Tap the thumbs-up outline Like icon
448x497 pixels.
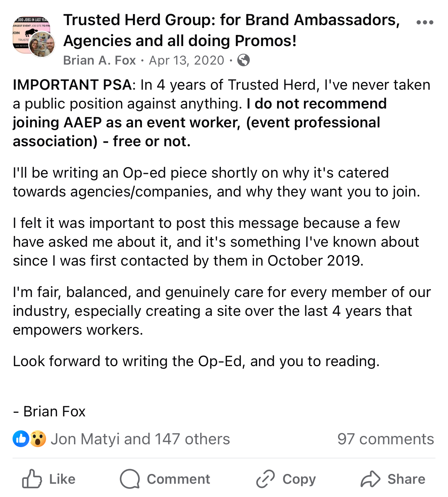click(x=32, y=479)
